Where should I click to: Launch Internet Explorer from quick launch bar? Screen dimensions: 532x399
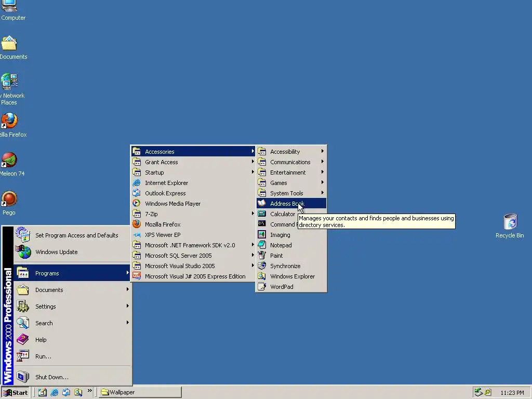click(x=54, y=392)
